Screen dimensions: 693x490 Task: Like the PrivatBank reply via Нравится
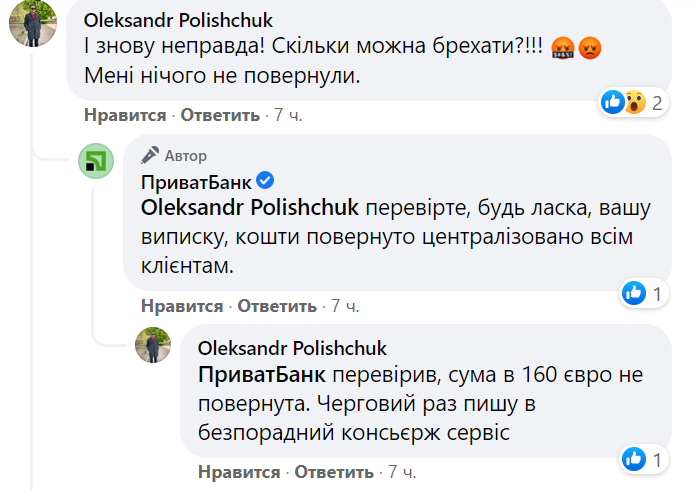181,305
